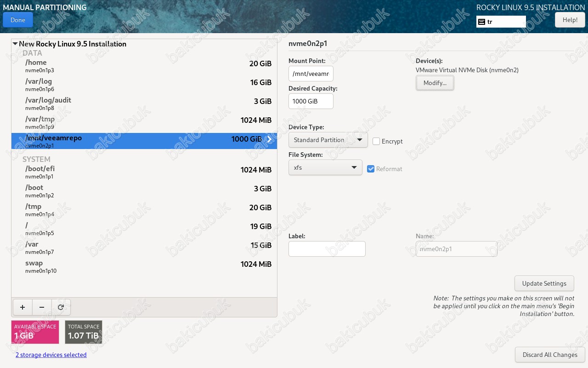Viewport: 588px width, 368px height.
Task: Click the Modify... devices button
Action: tap(435, 83)
